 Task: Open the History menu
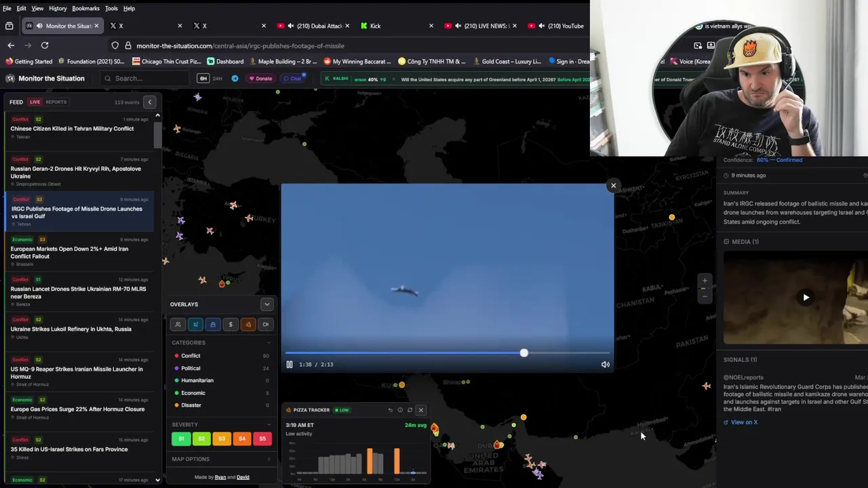pyautogui.click(x=58, y=8)
